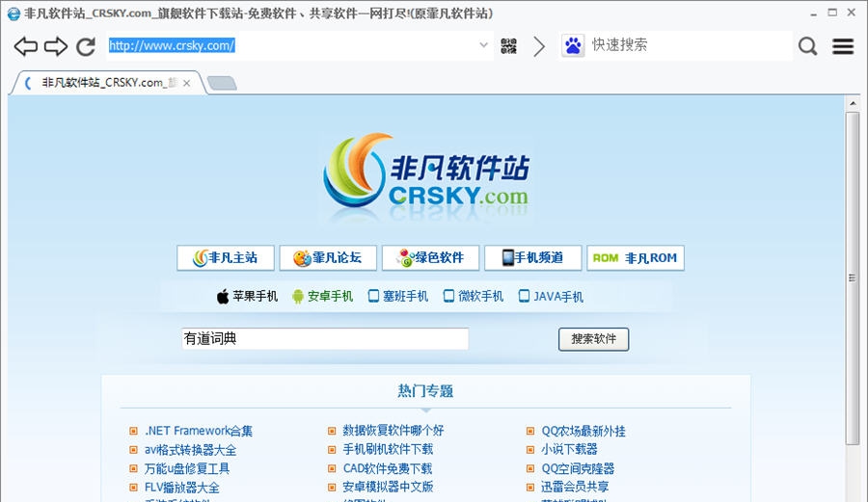
Task: Close the 非凡软件站 tab
Action: pyautogui.click(x=187, y=83)
